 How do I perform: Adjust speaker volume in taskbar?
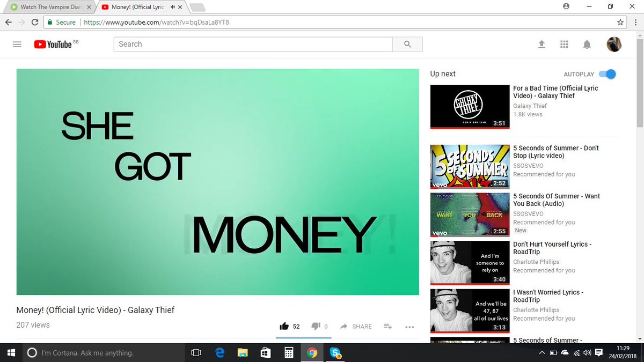point(587,352)
